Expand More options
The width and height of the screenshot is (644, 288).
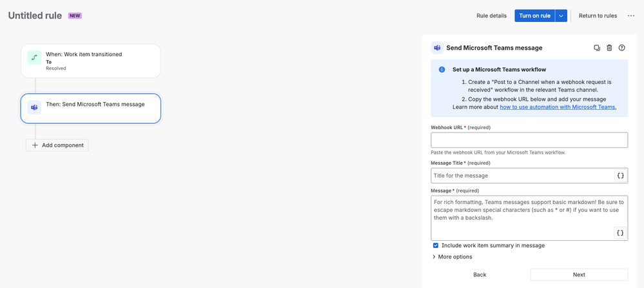click(x=452, y=257)
